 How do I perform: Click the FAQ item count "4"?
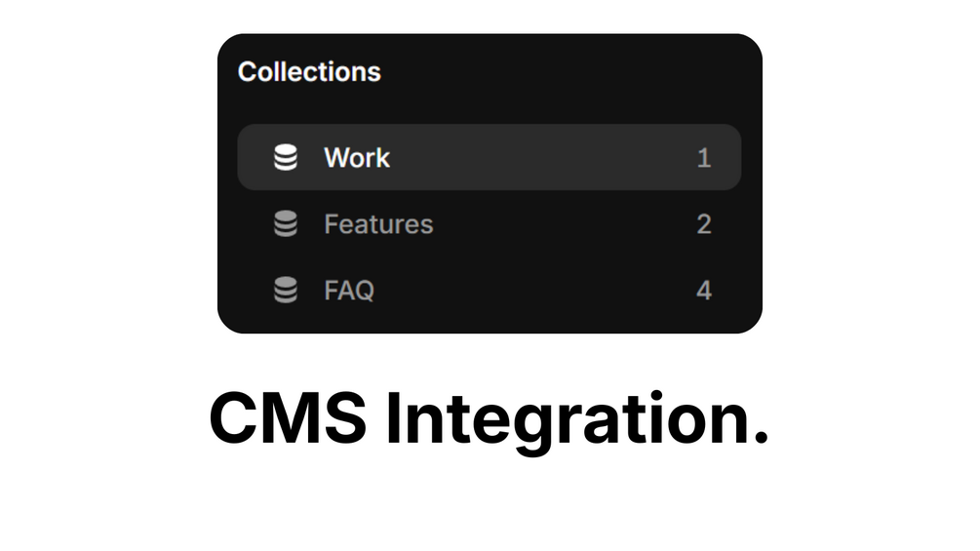704,291
